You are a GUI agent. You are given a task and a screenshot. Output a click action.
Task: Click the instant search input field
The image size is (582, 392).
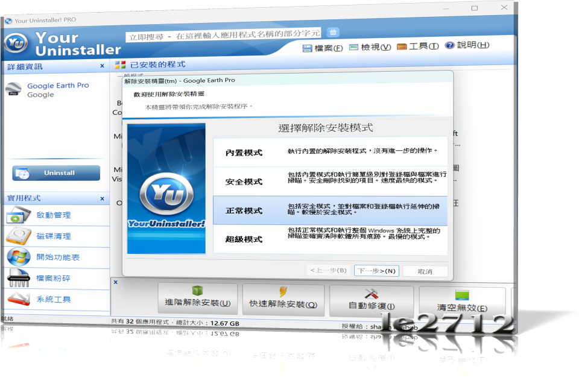(x=223, y=35)
